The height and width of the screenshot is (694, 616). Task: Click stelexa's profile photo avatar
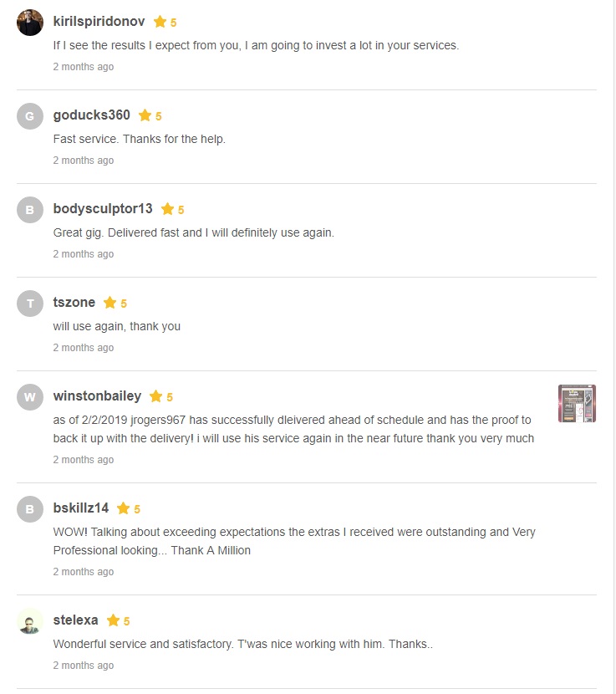coord(30,621)
